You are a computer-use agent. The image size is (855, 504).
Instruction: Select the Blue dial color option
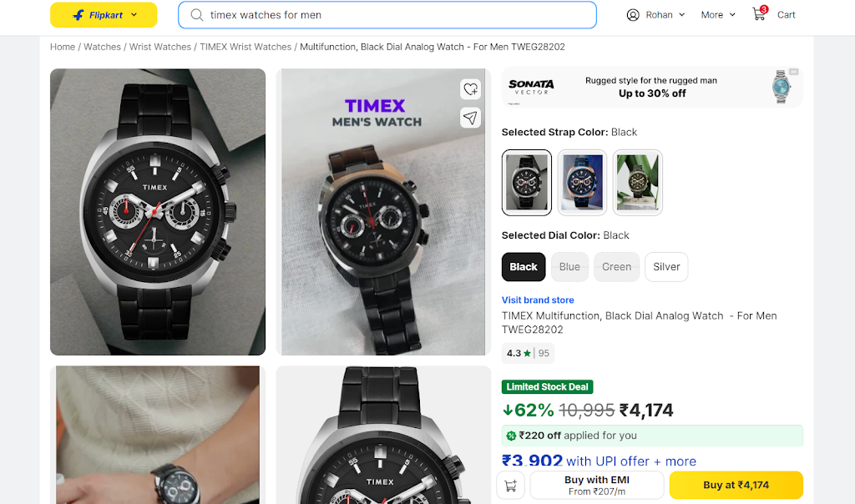(x=569, y=267)
